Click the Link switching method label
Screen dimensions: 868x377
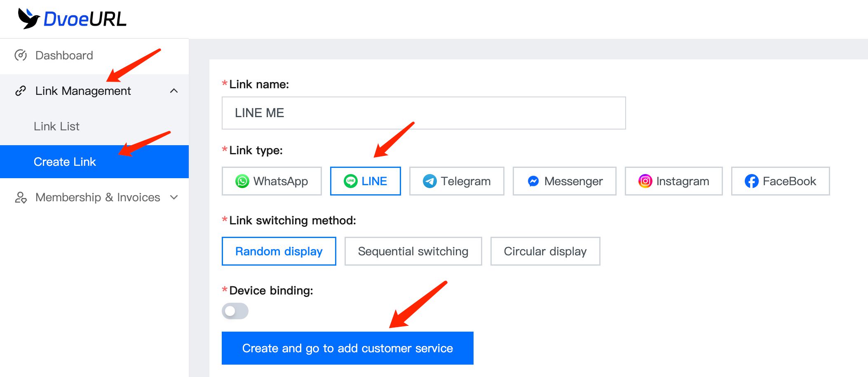tap(293, 220)
